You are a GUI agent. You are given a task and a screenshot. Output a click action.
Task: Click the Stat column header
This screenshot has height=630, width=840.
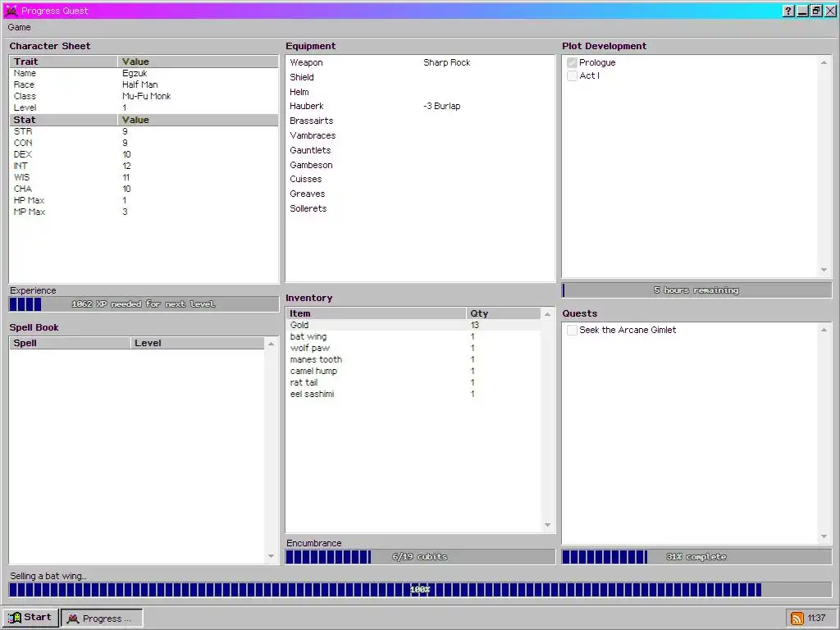coord(63,120)
